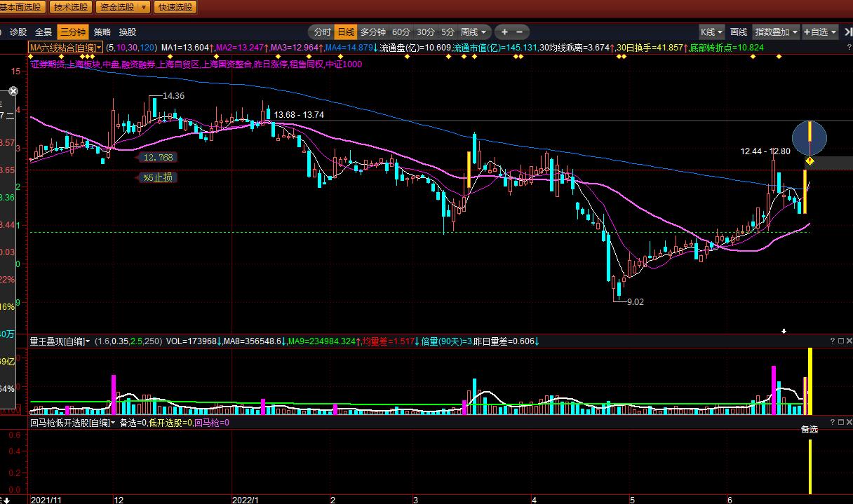Select the 60分 period option
Viewport: 853px width, 504px height.
[401, 32]
